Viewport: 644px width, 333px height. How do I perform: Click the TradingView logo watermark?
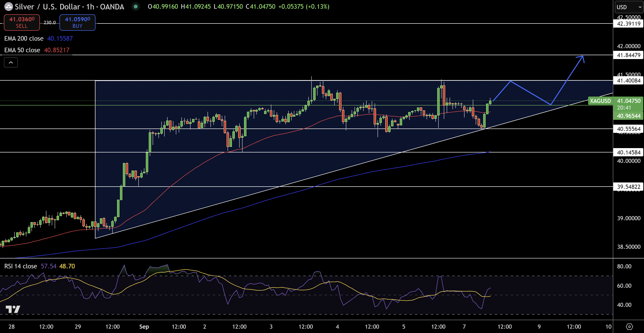[x=13, y=309]
